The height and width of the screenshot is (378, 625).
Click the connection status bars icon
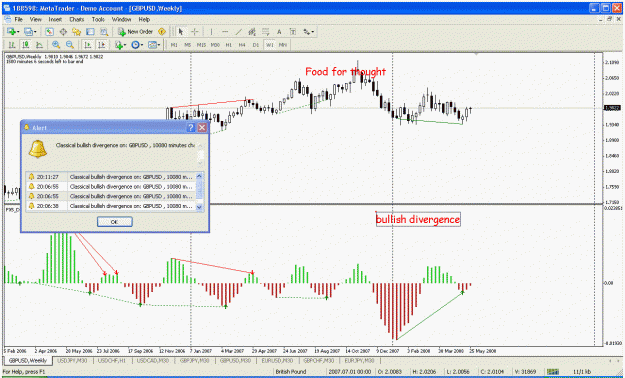553,372
